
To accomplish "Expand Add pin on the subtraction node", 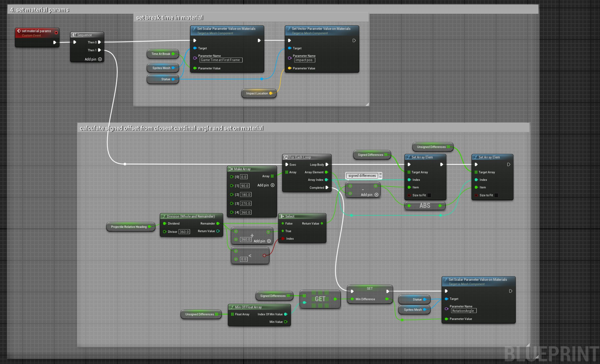I will point(377,195).
